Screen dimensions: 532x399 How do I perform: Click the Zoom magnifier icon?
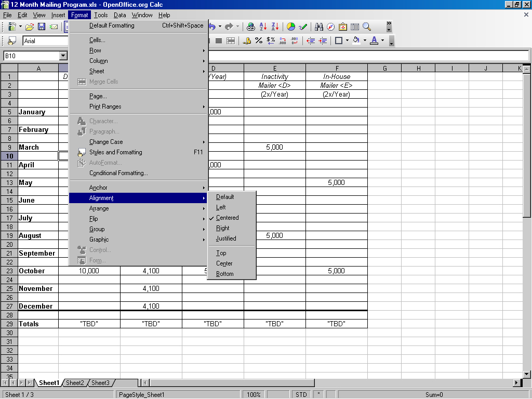point(367,26)
